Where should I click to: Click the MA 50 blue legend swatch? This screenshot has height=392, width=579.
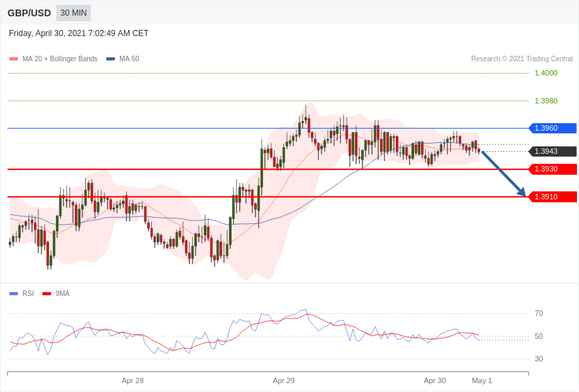(x=111, y=59)
